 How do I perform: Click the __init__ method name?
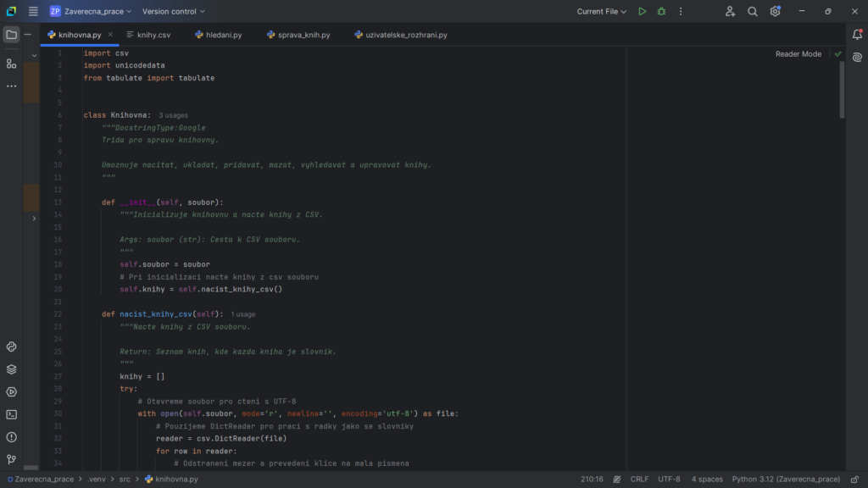click(138, 202)
